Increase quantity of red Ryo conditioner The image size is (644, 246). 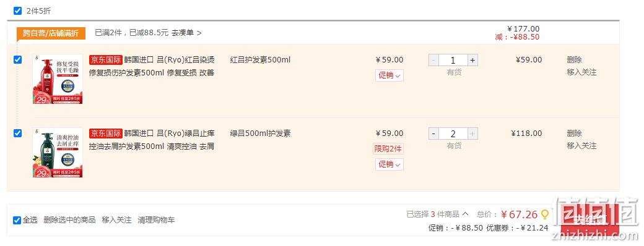coord(472,61)
